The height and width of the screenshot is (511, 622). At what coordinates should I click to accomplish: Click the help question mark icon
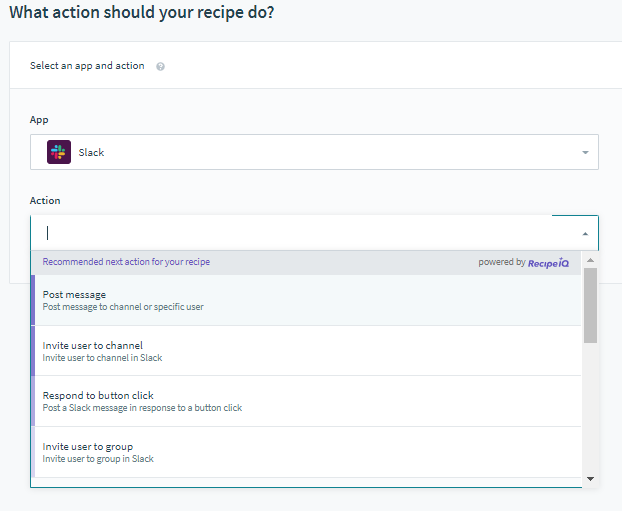[x=160, y=66]
